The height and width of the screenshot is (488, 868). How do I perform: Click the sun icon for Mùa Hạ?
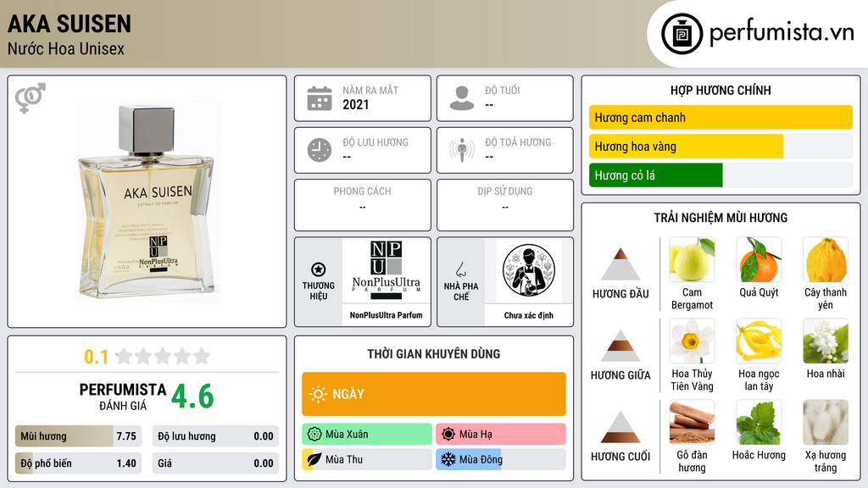coord(448,435)
